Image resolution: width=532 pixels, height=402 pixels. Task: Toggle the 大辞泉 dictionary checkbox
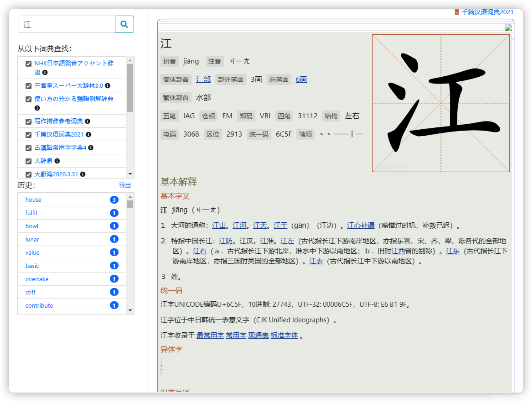[28, 161]
